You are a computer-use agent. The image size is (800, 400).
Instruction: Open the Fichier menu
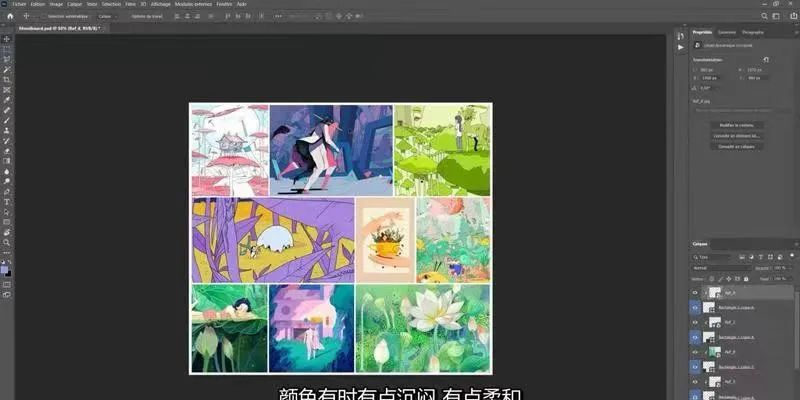19,4
